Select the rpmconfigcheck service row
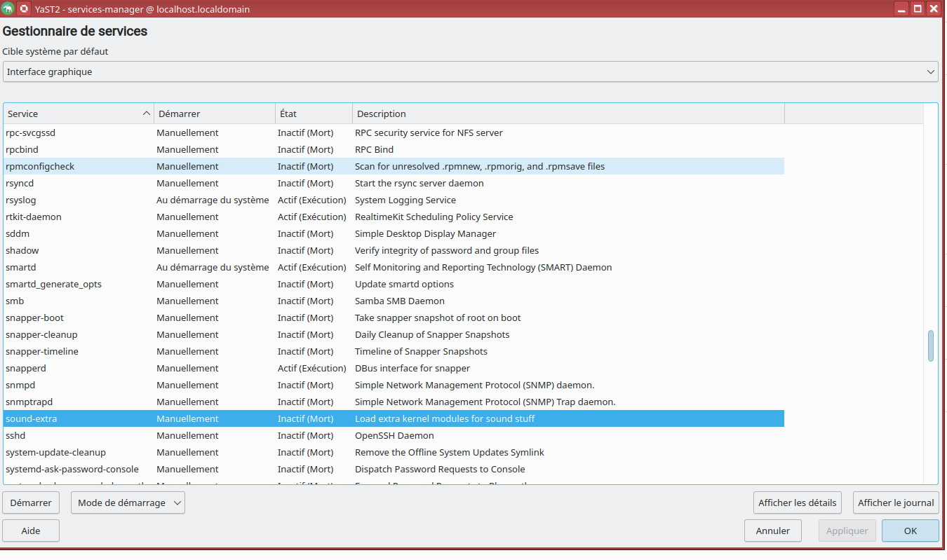This screenshot has height=560, width=947. click(x=394, y=166)
